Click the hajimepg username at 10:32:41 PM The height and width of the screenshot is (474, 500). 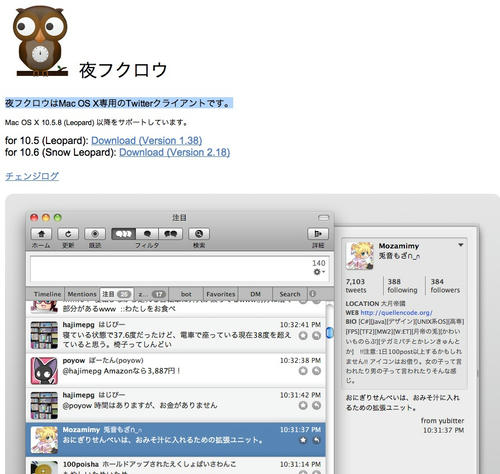(79, 325)
